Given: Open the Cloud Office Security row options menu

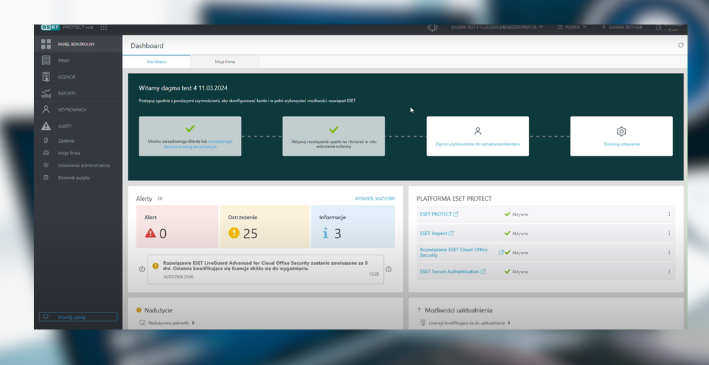Looking at the screenshot, I should coord(669,252).
